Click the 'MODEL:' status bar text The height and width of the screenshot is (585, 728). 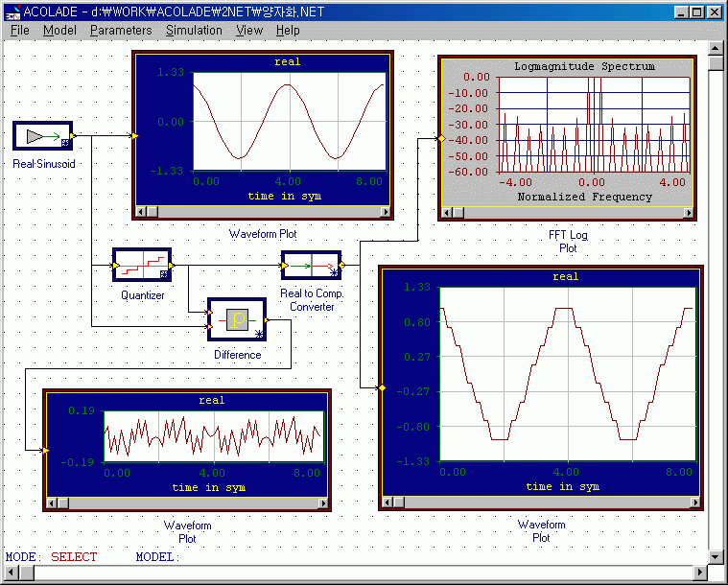click(157, 556)
